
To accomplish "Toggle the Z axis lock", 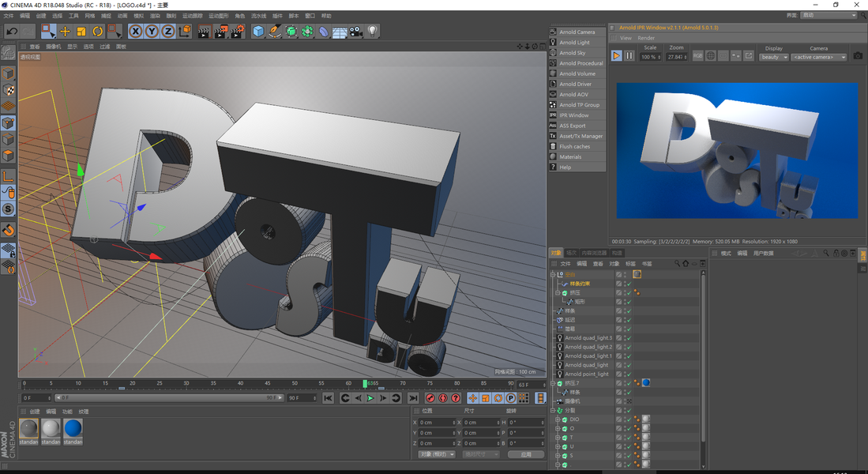I will coord(167,32).
